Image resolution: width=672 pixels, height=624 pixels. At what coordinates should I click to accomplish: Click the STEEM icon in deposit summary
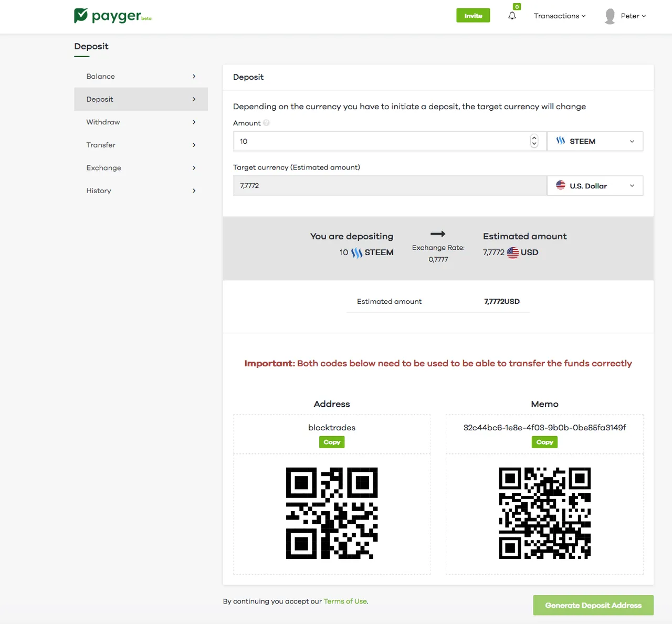[x=357, y=252]
